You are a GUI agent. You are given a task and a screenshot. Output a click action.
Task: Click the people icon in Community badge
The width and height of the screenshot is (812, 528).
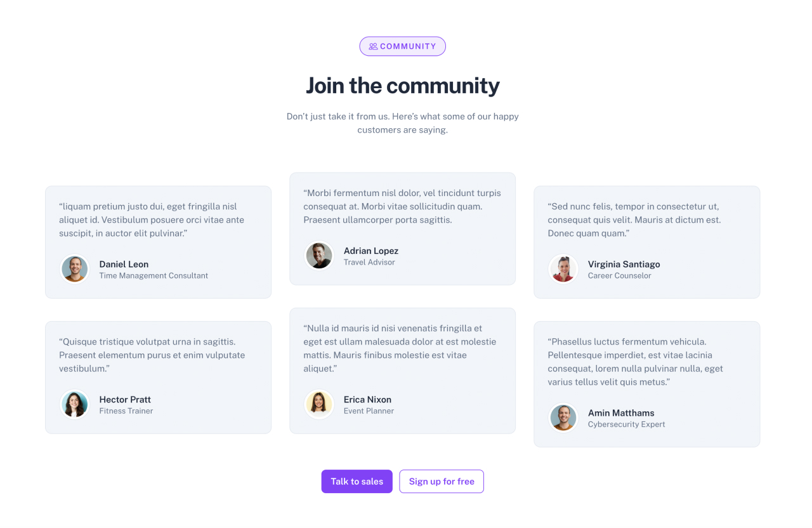click(373, 46)
